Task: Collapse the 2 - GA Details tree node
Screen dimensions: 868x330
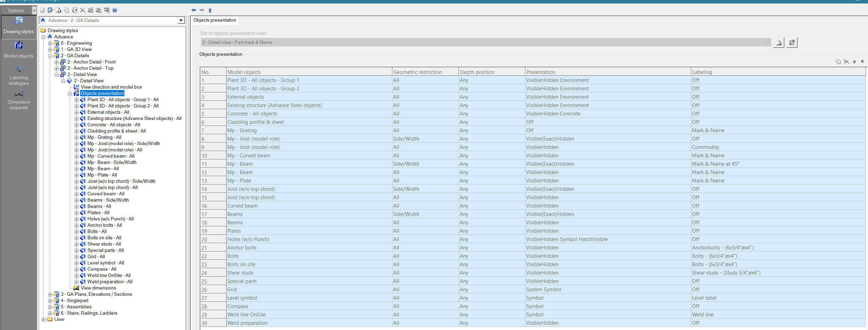Action: point(50,56)
